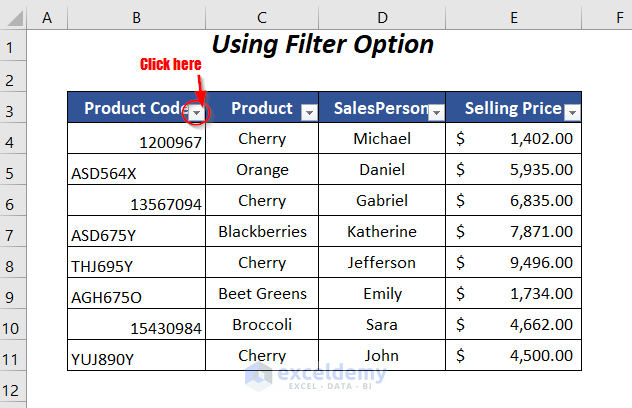This screenshot has width=632, height=408.
Task: Click the Using Filter Option title
Action: (x=323, y=44)
